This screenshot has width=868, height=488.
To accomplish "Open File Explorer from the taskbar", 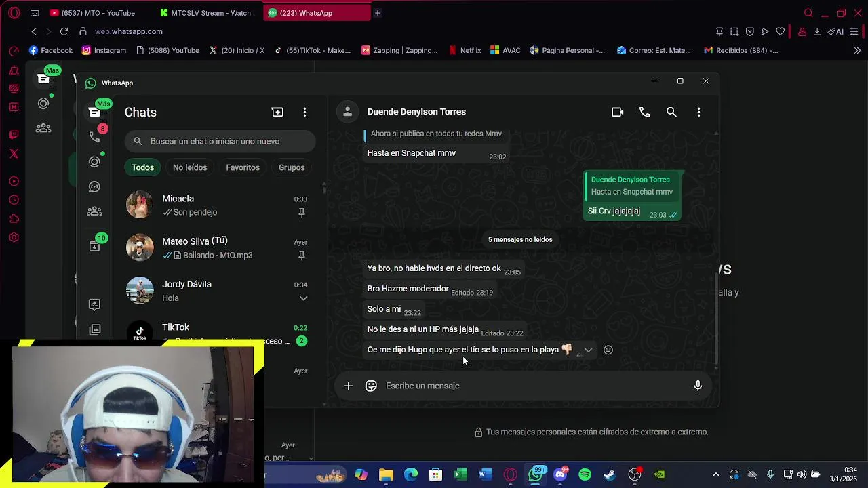I will [386, 474].
